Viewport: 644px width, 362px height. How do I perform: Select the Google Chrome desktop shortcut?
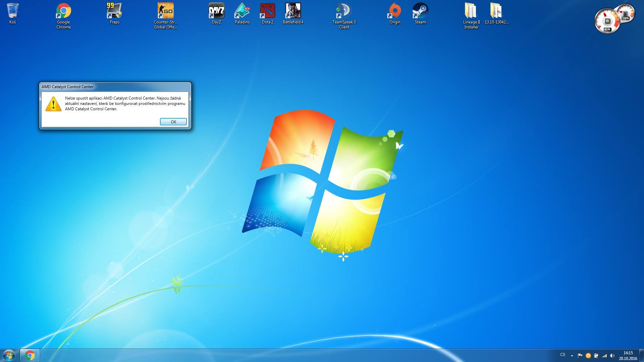click(x=63, y=16)
